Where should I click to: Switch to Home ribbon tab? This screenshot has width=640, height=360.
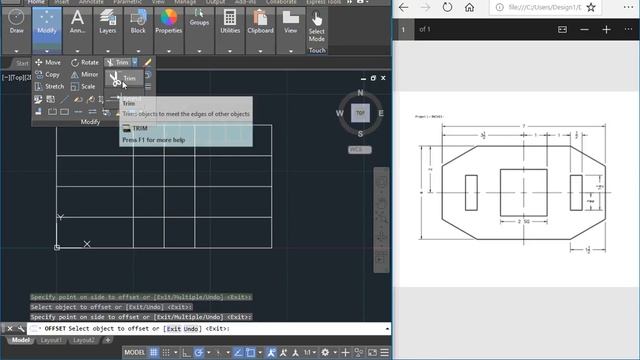[36, 2]
